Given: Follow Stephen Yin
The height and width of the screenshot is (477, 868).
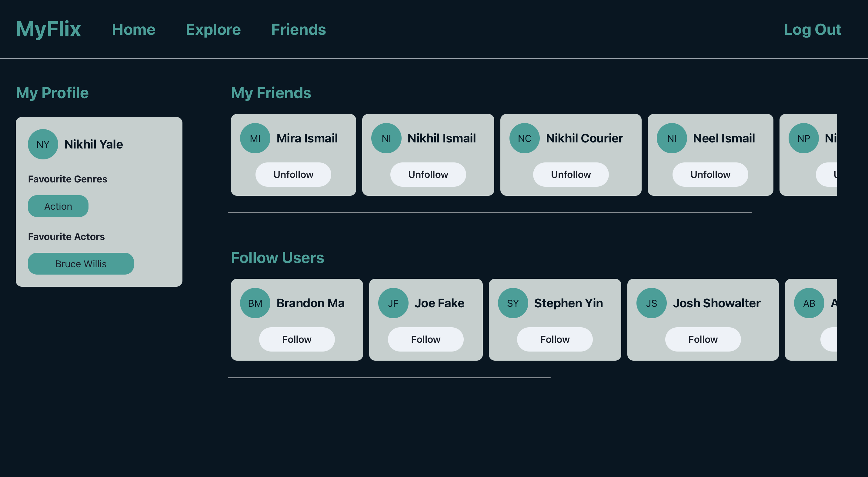Looking at the screenshot, I should (x=555, y=339).
